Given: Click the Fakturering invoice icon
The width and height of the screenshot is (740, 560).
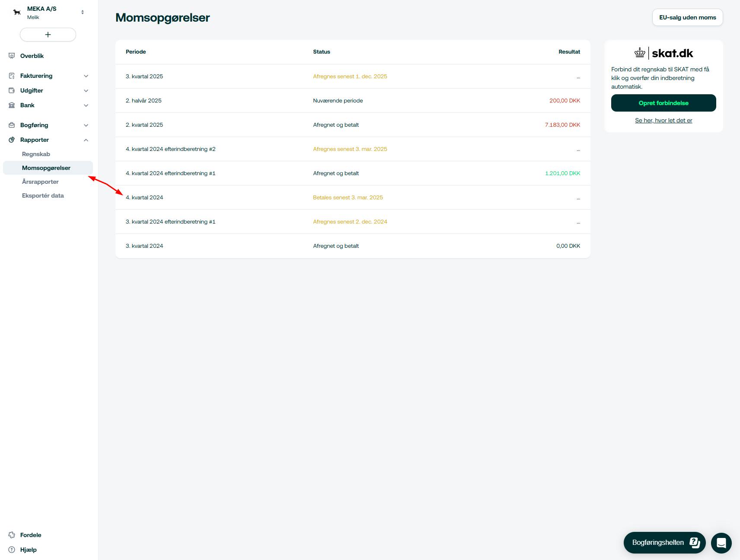Looking at the screenshot, I should point(12,76).
